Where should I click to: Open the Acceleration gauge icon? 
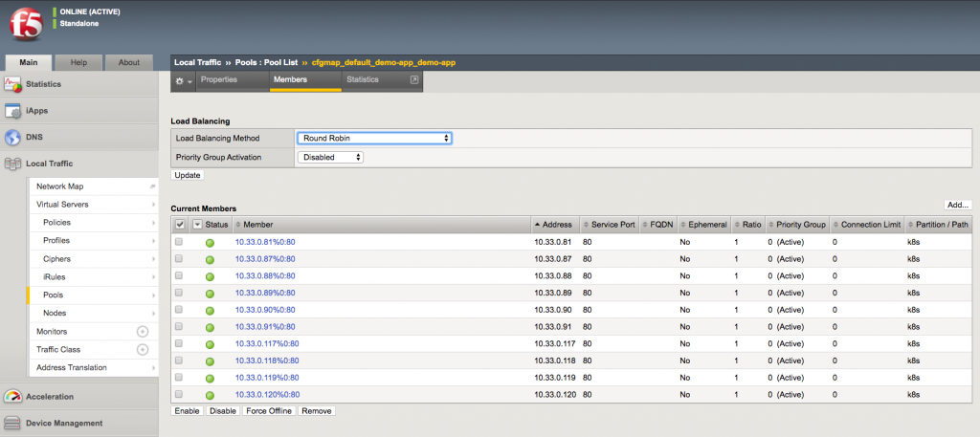[12, 397]
